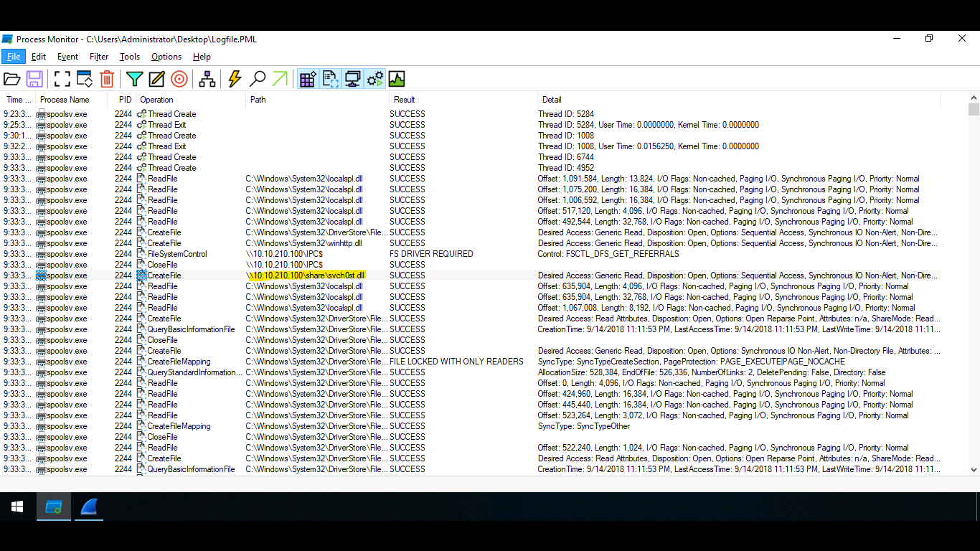Open the Highlight pencil icon
Screen dimensions: 980x551
pos(156,79)
